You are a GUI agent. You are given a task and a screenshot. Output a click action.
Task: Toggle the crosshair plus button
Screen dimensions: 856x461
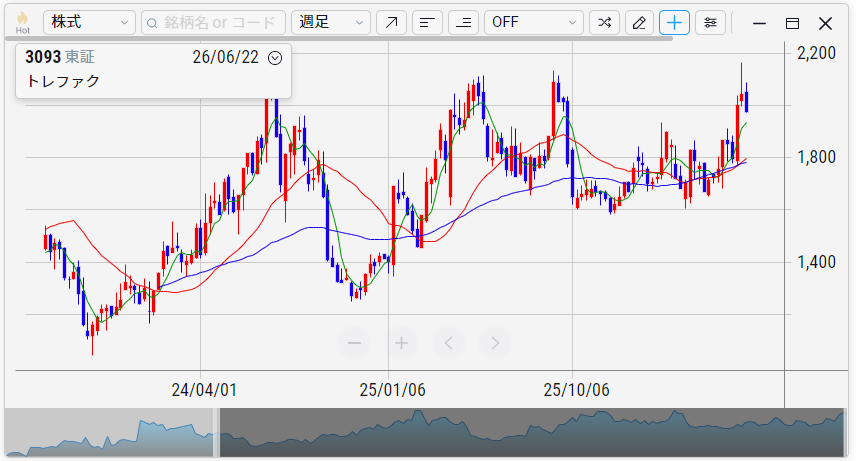coord(674,22)
